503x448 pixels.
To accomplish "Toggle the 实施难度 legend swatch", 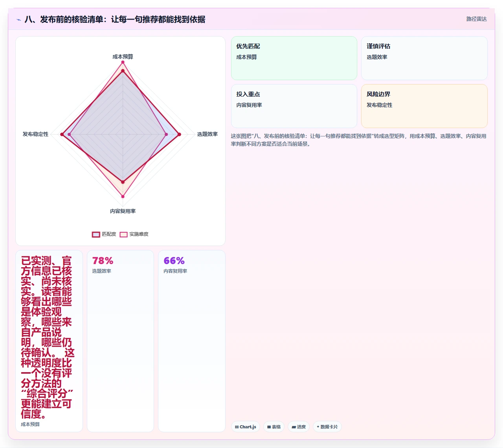I will (123, 235).
